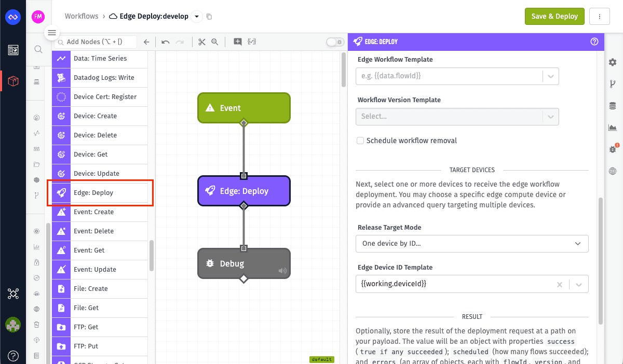Click the Add Nodes search field
Screen dimensions: 623x364
(96, 42)
